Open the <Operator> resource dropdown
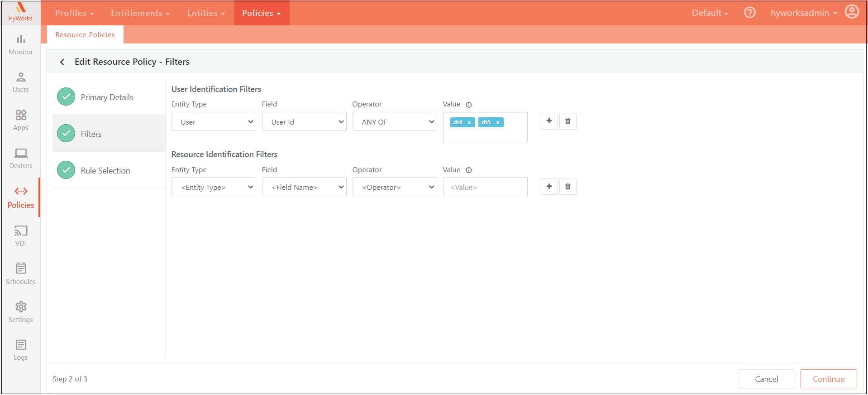Image resolution: width=868 pixels, height=395 pixels. click(x=395, y=187)
